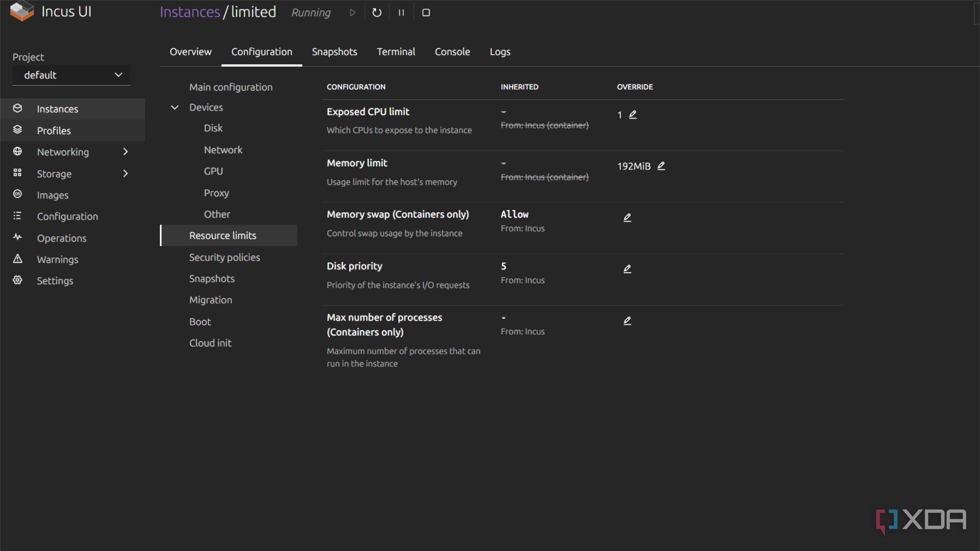This screenshot has height=551, width=980.
Task: Edit the Memory swap override
Action: click(627, 218)
